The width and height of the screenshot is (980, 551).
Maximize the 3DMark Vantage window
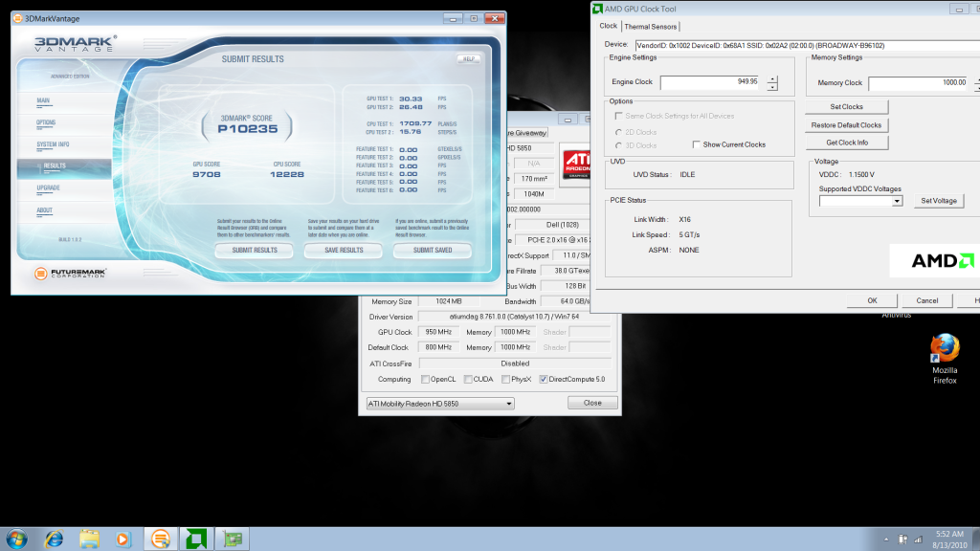click(473, 19)
